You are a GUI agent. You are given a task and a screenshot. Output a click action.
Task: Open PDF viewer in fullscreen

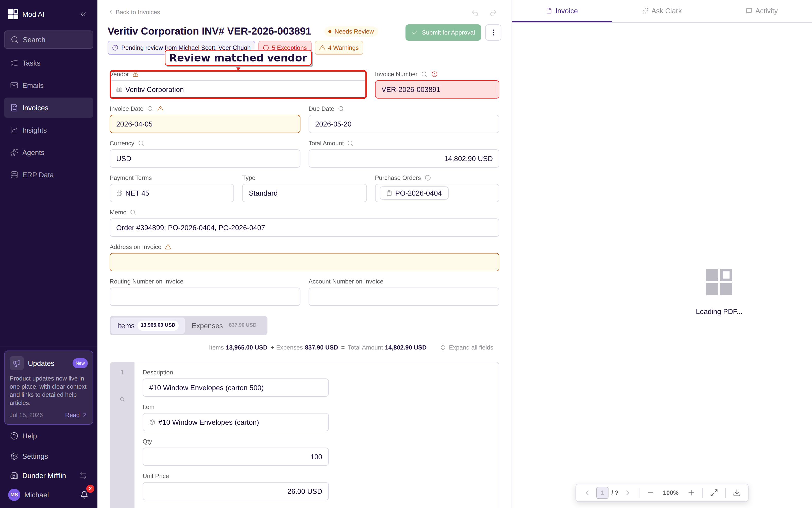click(714, 493)
